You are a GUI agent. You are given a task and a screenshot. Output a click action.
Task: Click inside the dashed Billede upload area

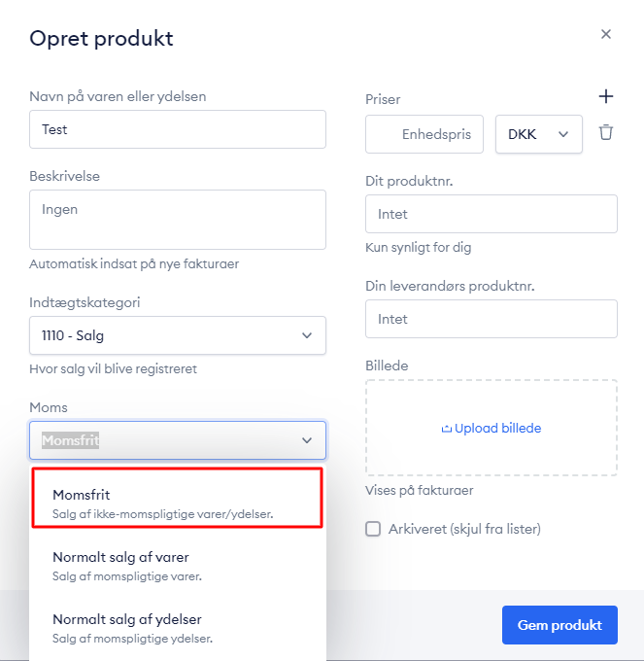(x=491, y=428)
